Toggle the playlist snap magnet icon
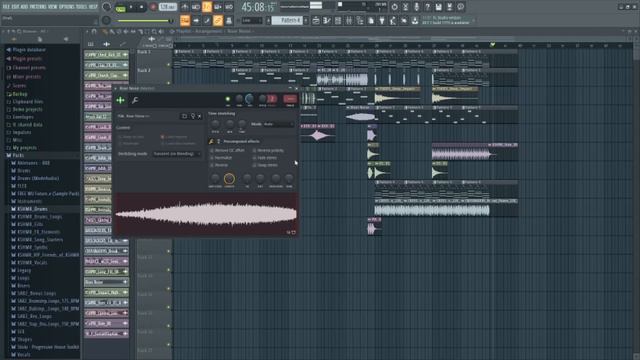This screenshot has height=360, width=640. (x=93, y=31)
